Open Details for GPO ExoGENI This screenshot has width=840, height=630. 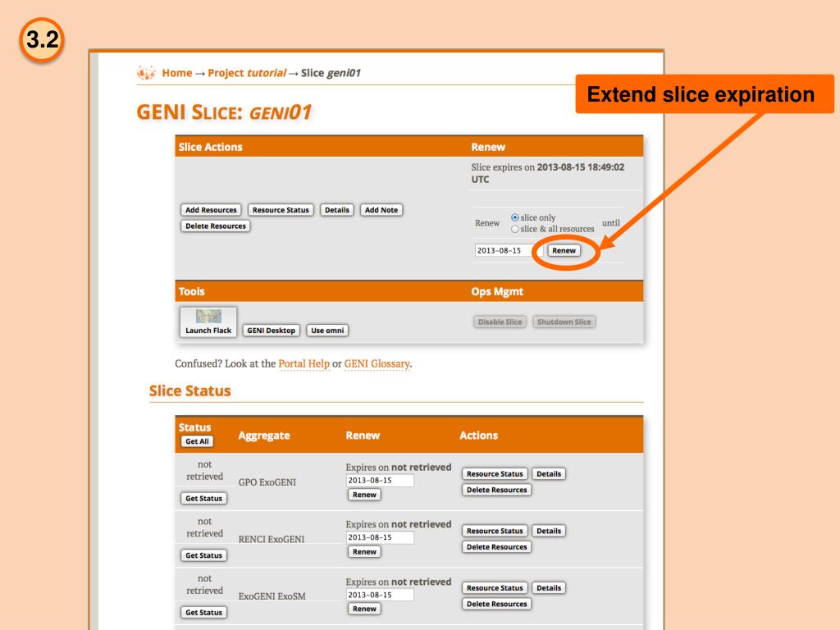(x=549, y=474)
